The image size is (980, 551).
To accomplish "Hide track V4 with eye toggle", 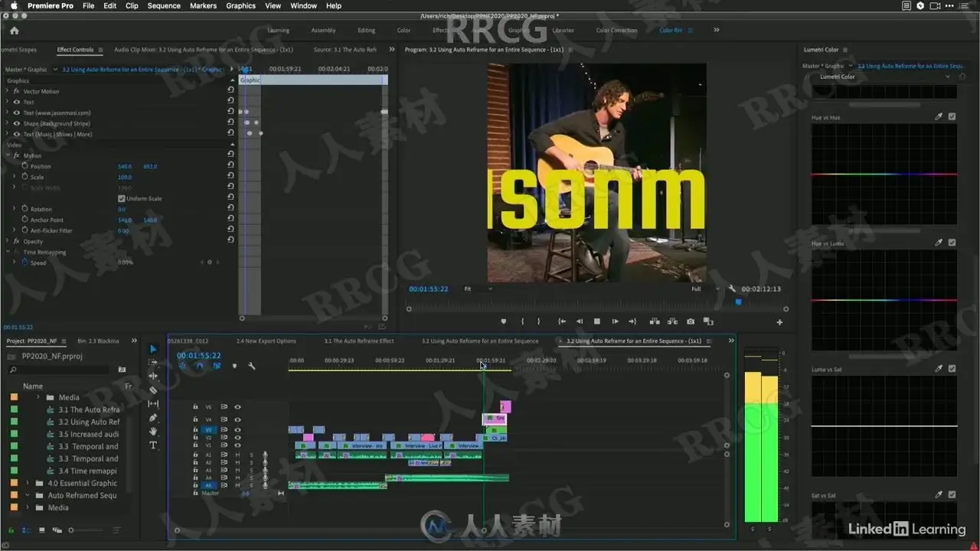I will click(x=237, y=419).
